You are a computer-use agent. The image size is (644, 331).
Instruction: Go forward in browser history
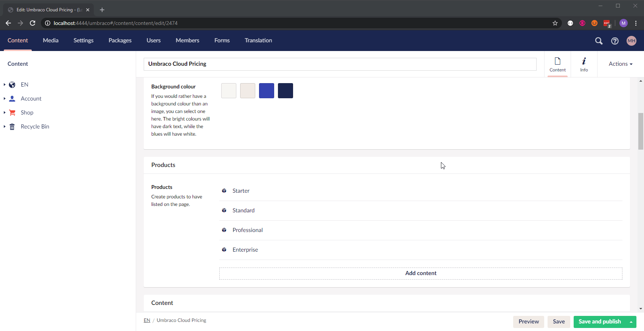tap(20, 23)
